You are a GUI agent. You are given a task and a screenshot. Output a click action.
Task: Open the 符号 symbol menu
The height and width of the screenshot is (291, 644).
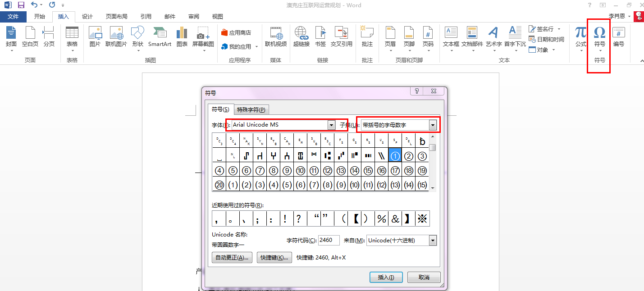click(x=599, y=38)
